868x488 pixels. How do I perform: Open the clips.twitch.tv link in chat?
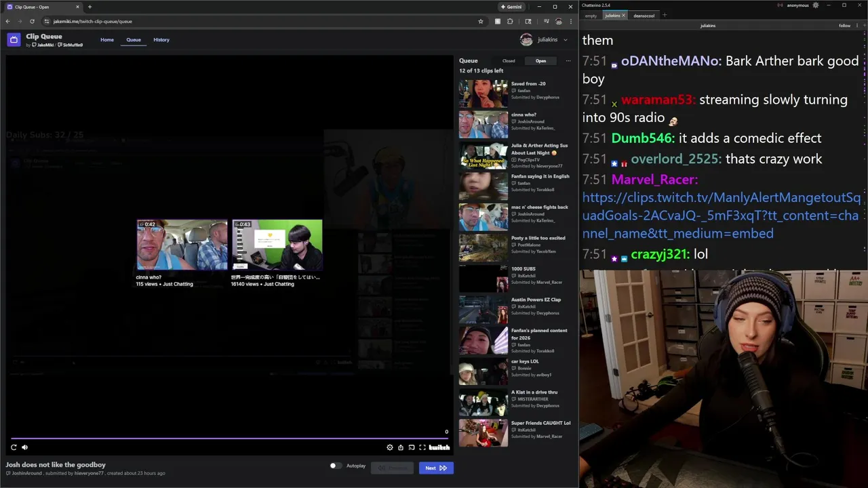click(722, 216)
